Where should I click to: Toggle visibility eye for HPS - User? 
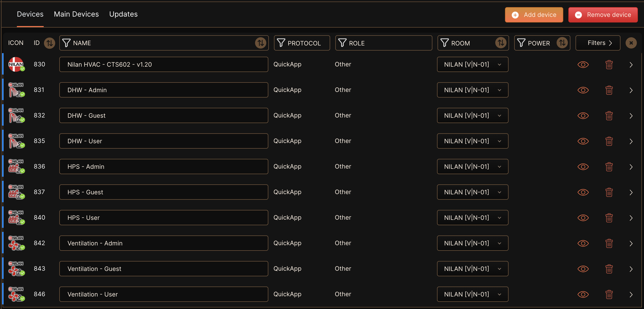(x=583, y=218)
